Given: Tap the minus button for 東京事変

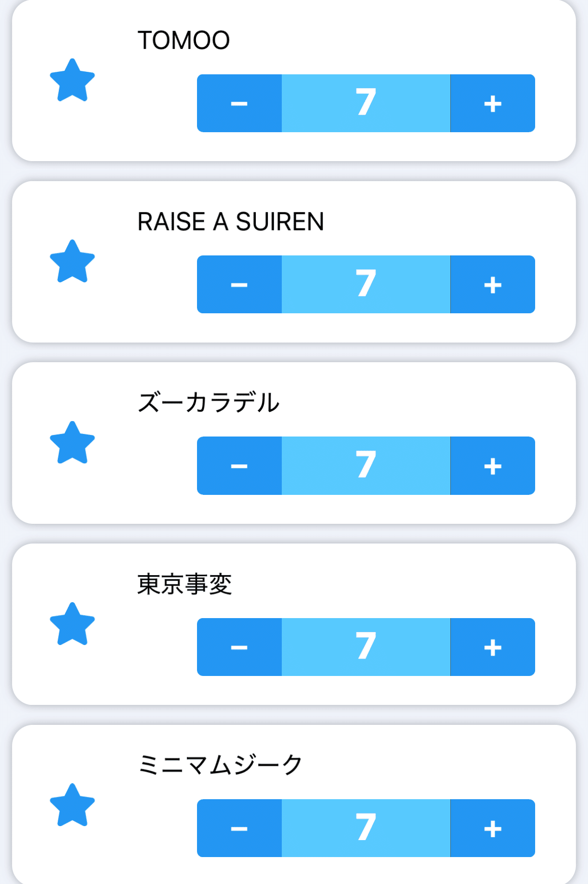Looking at the screenshot, I should pyautogui.click(x=239, y=647).
